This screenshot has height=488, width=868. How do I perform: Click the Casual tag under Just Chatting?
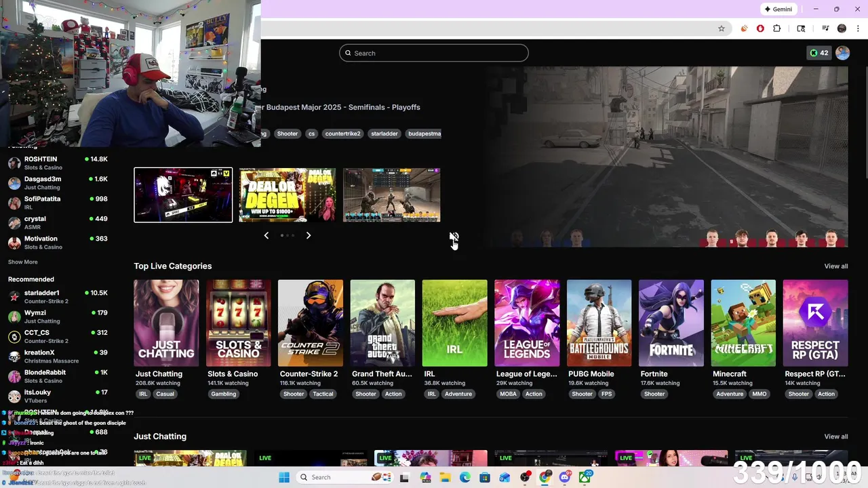point(165,394)
